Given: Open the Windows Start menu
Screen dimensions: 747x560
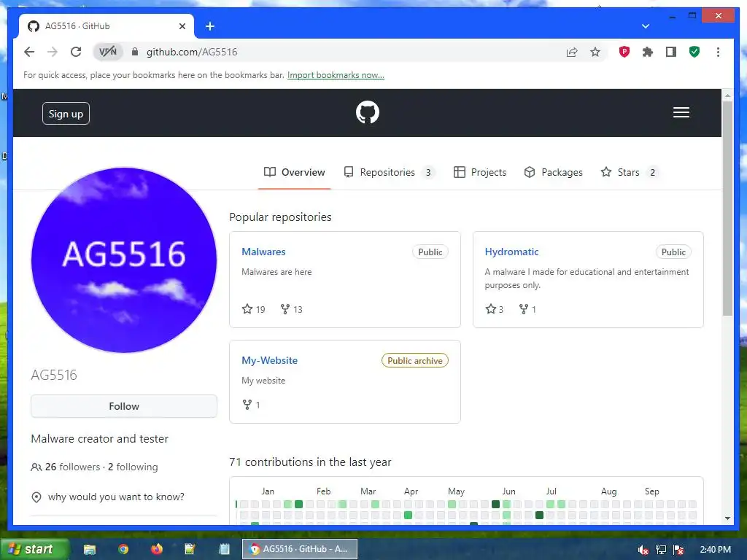Looking at the screenshot, I should [x=34, y=549].
